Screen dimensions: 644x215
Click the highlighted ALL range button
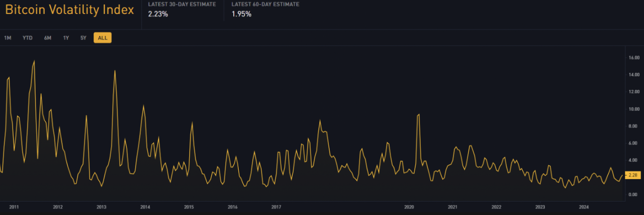tap(103, 38)
